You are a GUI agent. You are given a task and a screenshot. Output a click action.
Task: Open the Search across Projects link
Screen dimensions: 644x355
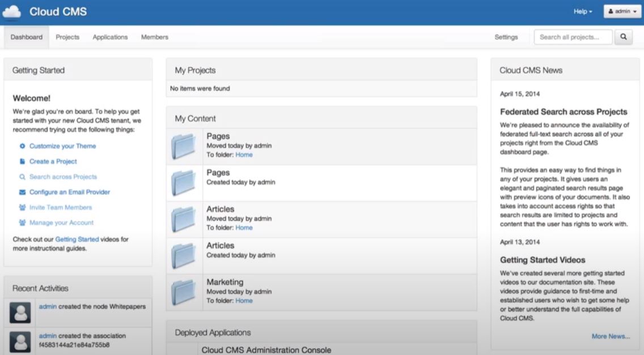tap(63, 177)
